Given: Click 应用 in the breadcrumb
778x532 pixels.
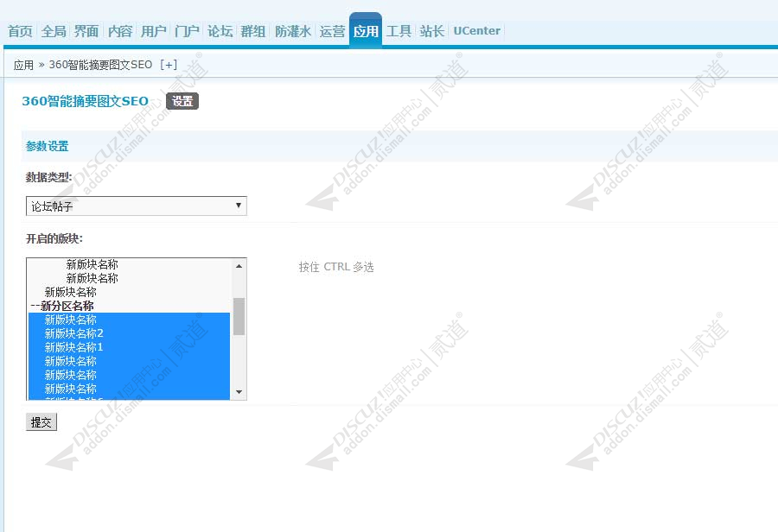Looking at the screenshot, I should (x=23, y=65).
